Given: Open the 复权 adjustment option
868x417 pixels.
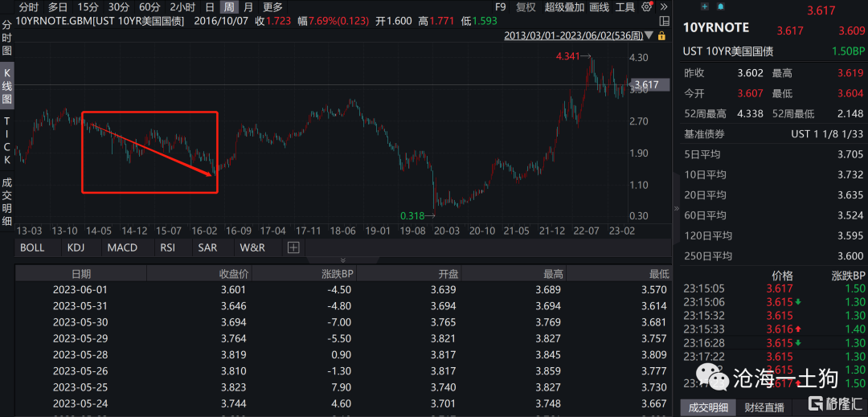Looking at the screenshot, I should pos(526,7).
